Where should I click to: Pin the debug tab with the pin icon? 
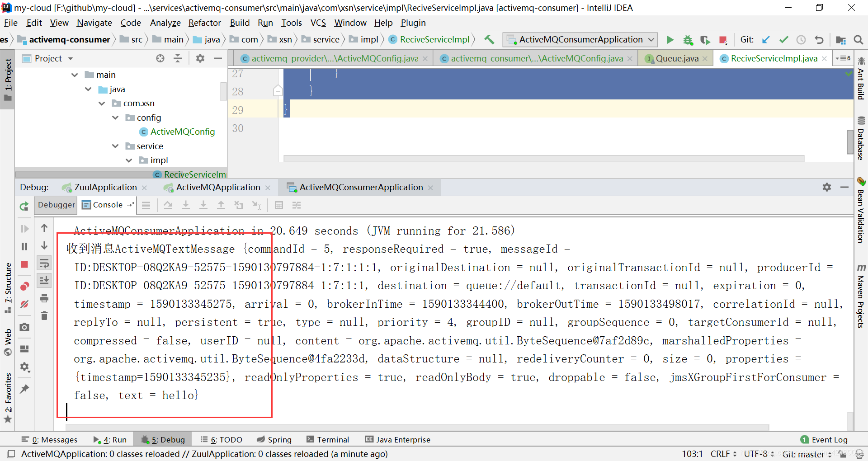point(24,389)
